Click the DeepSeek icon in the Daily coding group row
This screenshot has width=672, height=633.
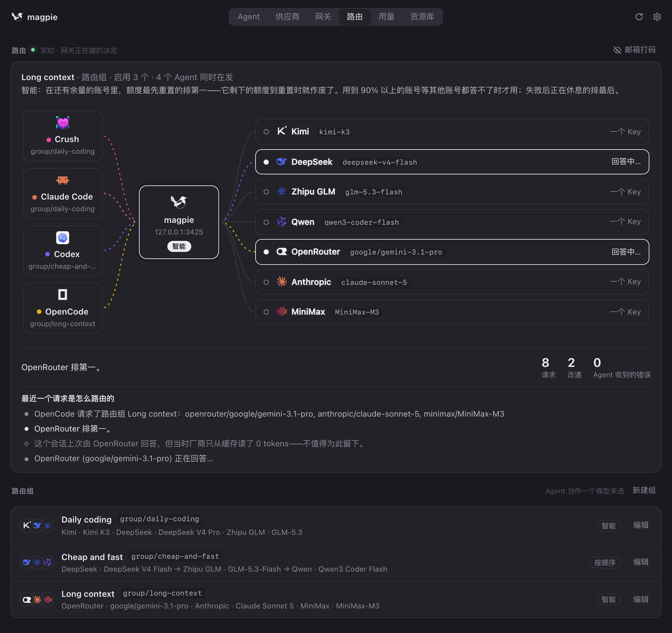(x=37, y=525)
